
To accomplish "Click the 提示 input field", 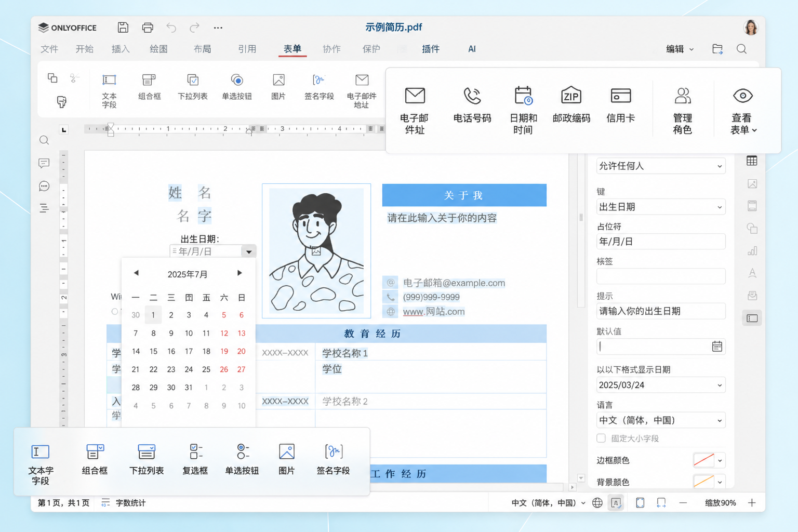I will tap(660, 311).
